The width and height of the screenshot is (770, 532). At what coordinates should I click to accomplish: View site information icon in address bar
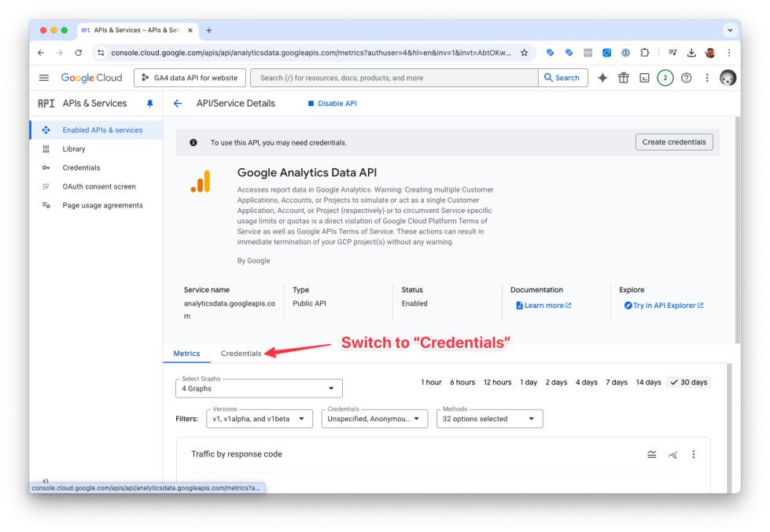[101, 53]
